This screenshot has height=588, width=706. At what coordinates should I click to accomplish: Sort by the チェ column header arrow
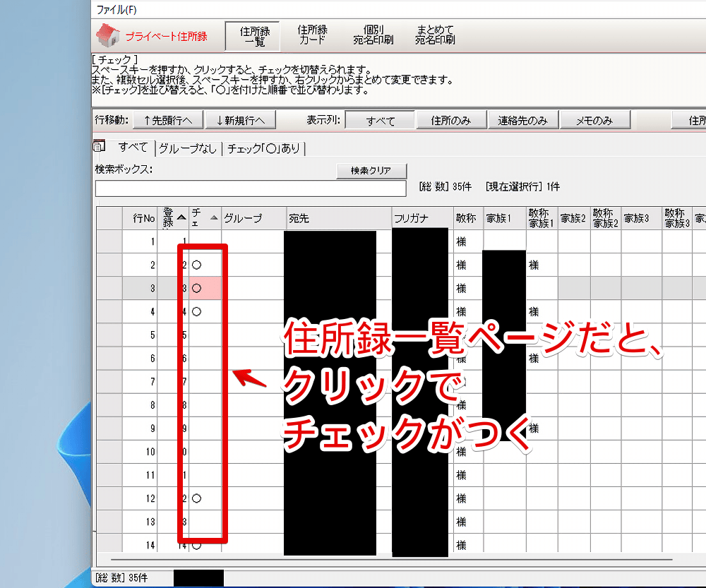point(214,217)
